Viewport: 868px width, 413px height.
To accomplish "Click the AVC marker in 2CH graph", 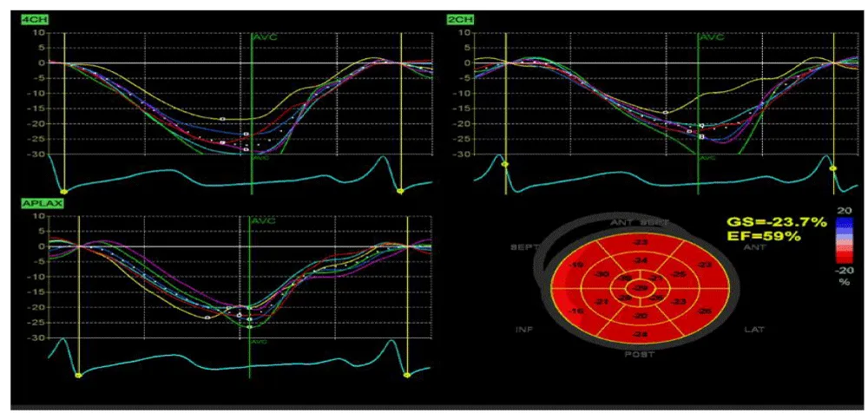I will (711, 38).
